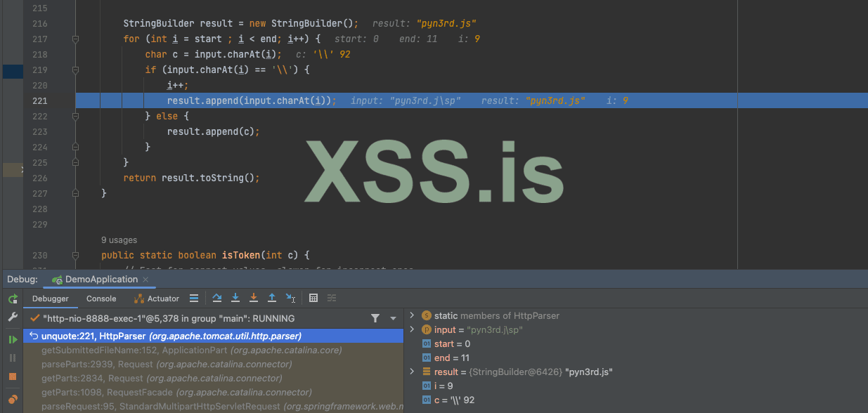Switch to the Debugger tab

click(51, 299)
